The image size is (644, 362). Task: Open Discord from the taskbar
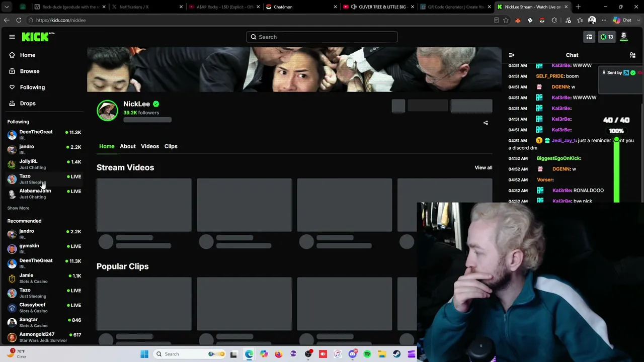coord(353,354)
